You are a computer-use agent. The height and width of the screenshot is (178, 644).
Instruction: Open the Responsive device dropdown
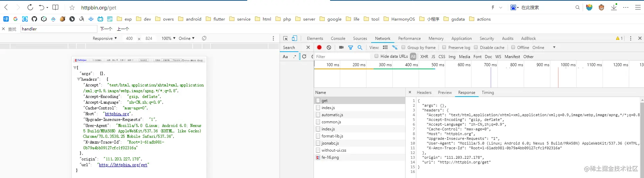(105, 38)
